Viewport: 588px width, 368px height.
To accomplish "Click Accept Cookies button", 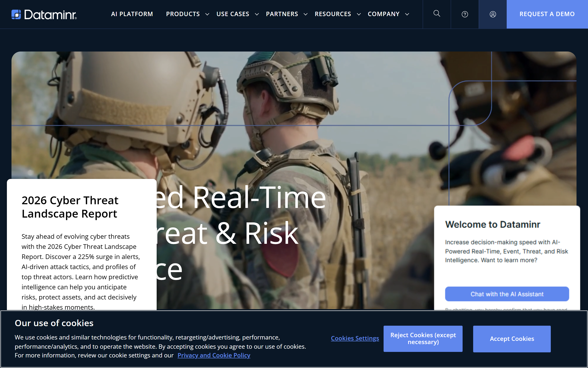I will [512, 339].
